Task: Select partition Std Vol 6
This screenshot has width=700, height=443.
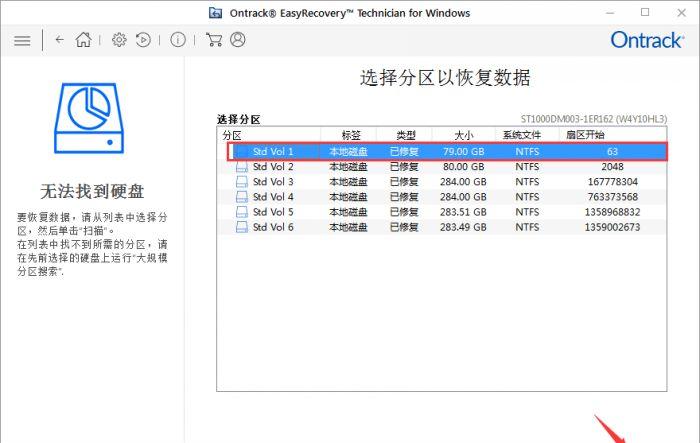Action: click(442, 227)
